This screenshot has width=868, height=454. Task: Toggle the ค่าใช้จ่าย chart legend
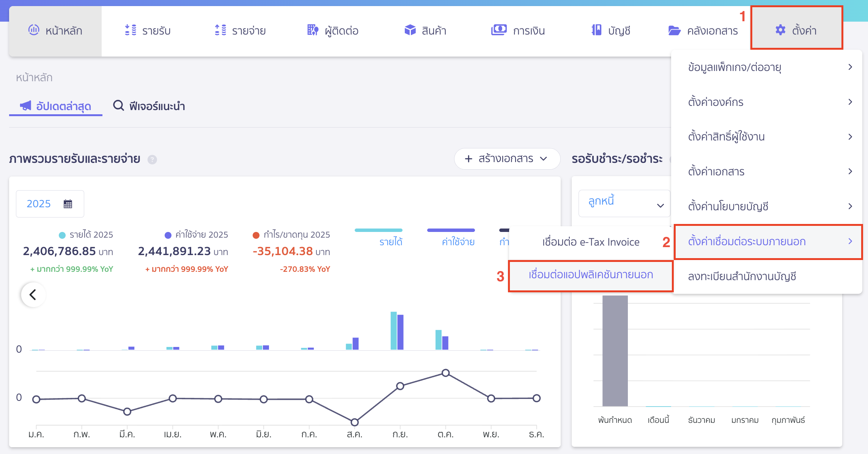[458, 241]
